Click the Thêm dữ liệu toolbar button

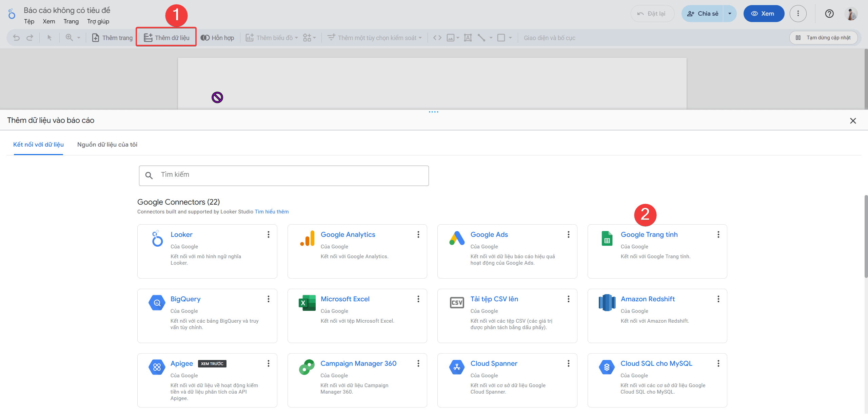166,38
